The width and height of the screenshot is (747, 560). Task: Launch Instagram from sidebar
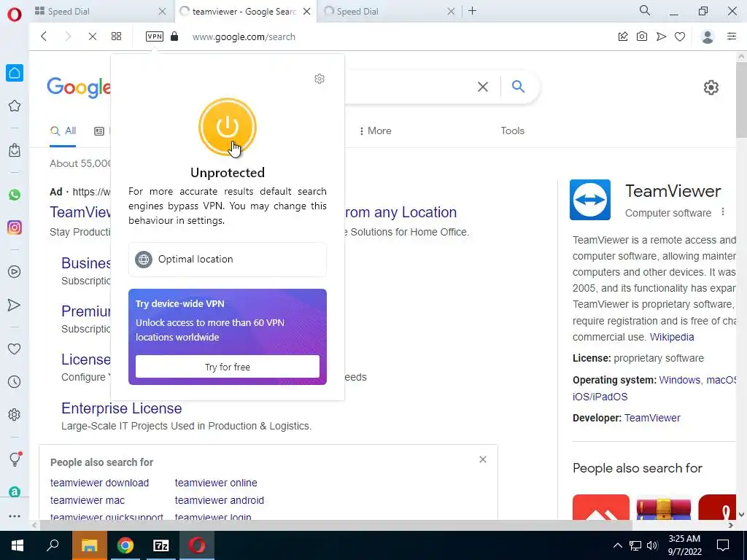click(15, 227)
